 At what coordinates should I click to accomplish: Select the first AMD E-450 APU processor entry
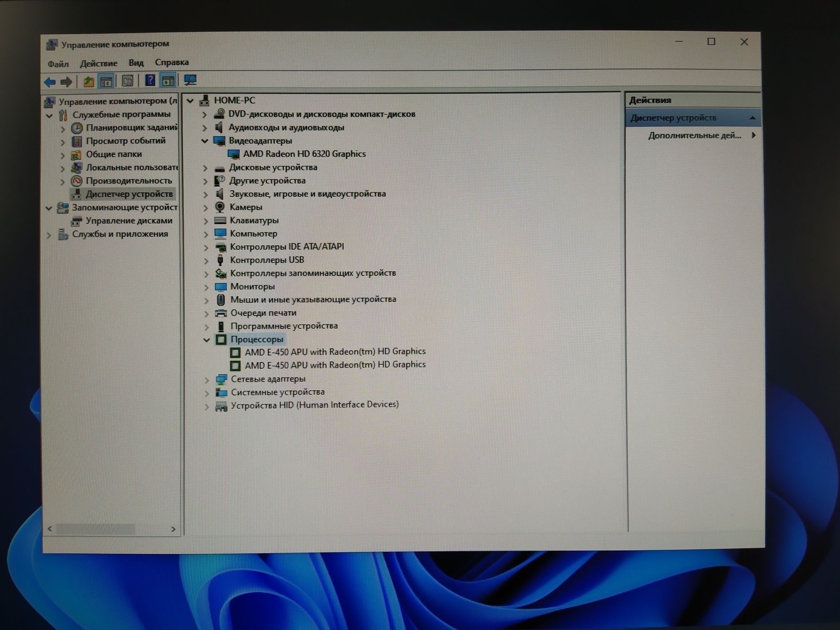tap(335, 352)
